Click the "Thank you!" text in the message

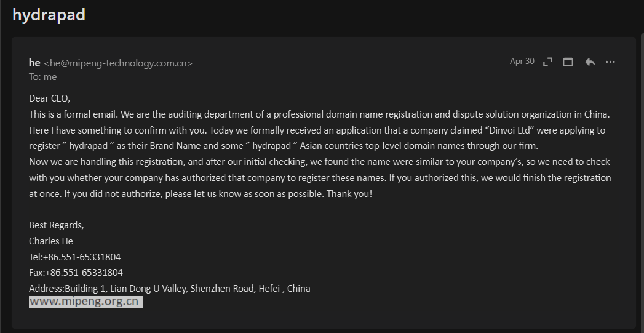pos(349,194)
